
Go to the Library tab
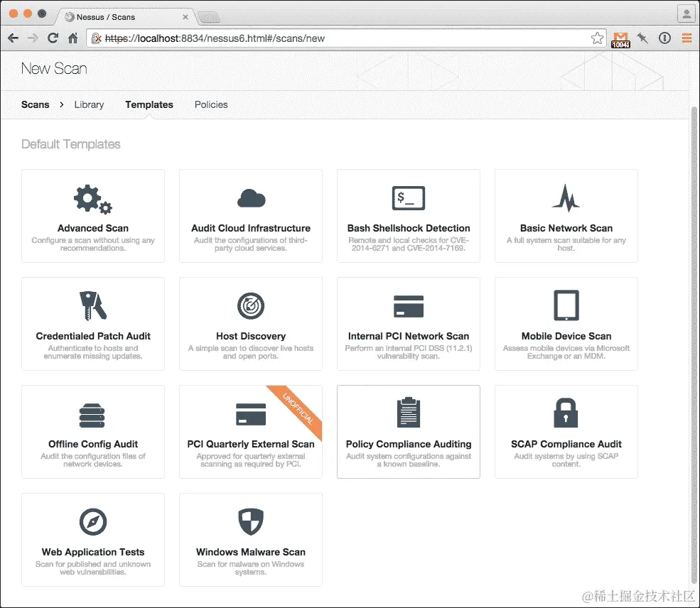click(x=89, y=104)
